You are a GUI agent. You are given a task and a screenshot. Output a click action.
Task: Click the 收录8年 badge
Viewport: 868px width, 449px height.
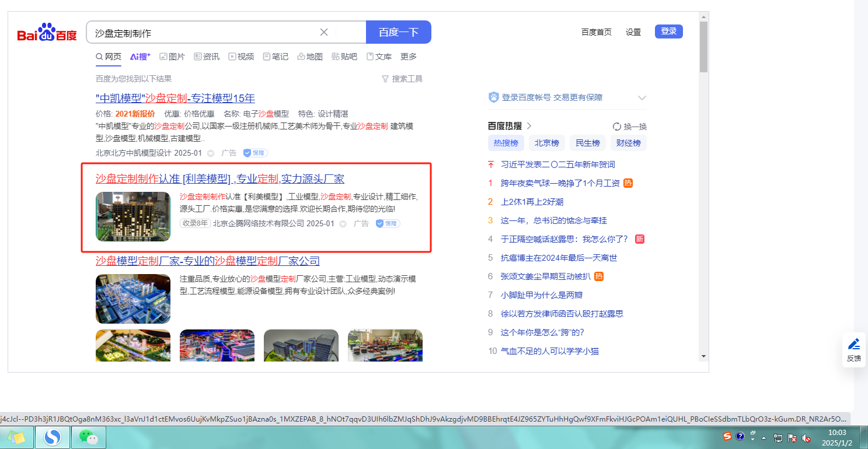(195, 223)
